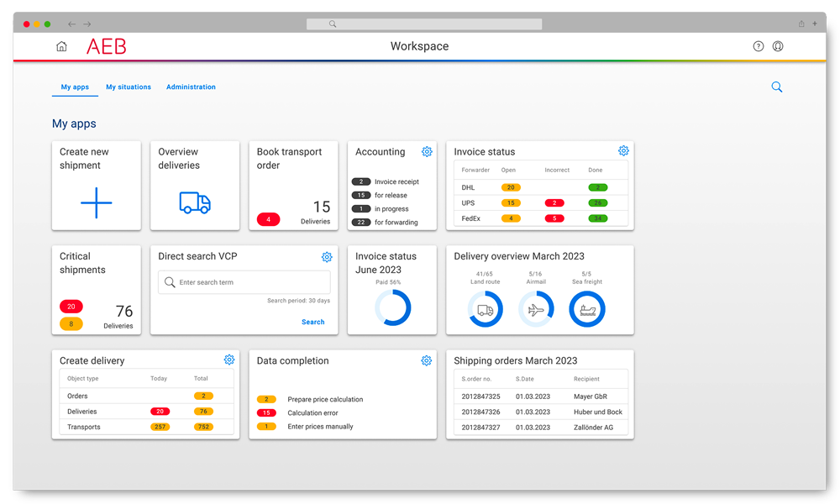Click browser share icon
This screenshot has height=504, width=840.
[801, 24]
